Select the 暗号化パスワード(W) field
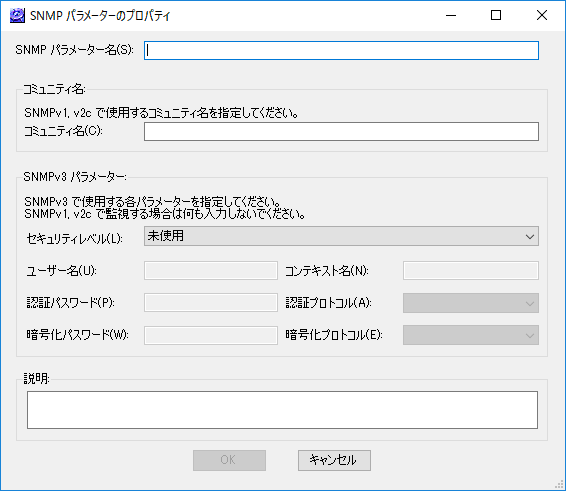 pyautogui.click(x=211, y=335)
